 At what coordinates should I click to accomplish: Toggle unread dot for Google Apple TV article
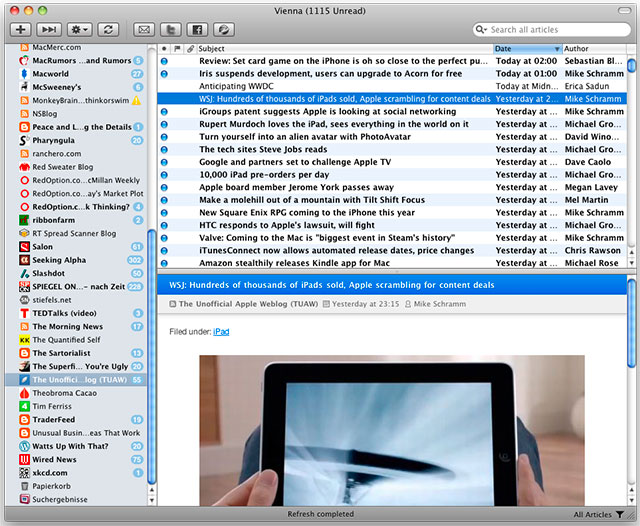[164, 162]
